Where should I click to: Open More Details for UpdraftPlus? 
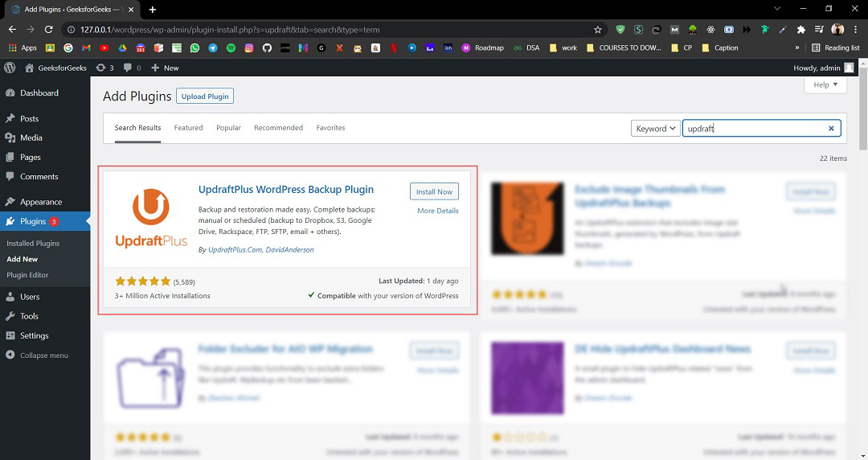(437, 211)
